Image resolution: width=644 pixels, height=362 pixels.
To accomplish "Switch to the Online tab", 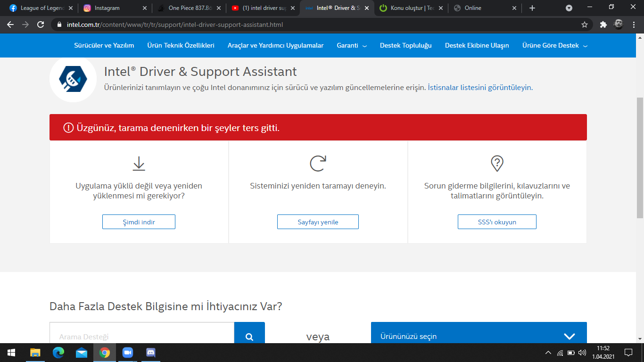I will 485,8.
